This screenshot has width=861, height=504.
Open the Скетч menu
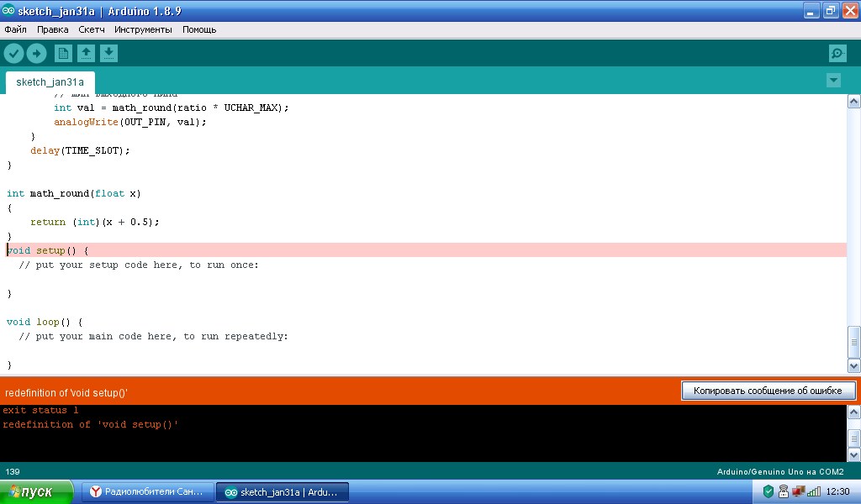[x=92, y=29]
